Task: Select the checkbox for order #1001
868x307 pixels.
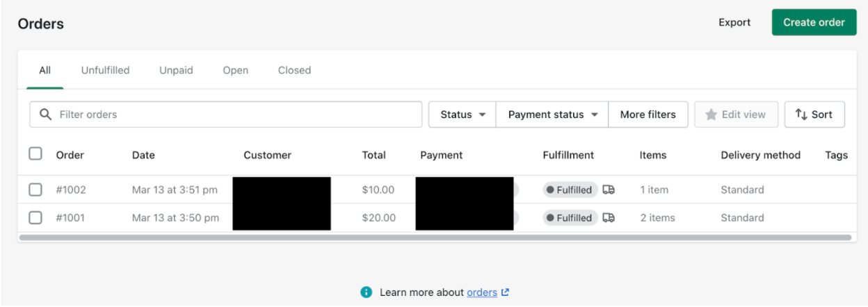Action: (x=35, y=217)
